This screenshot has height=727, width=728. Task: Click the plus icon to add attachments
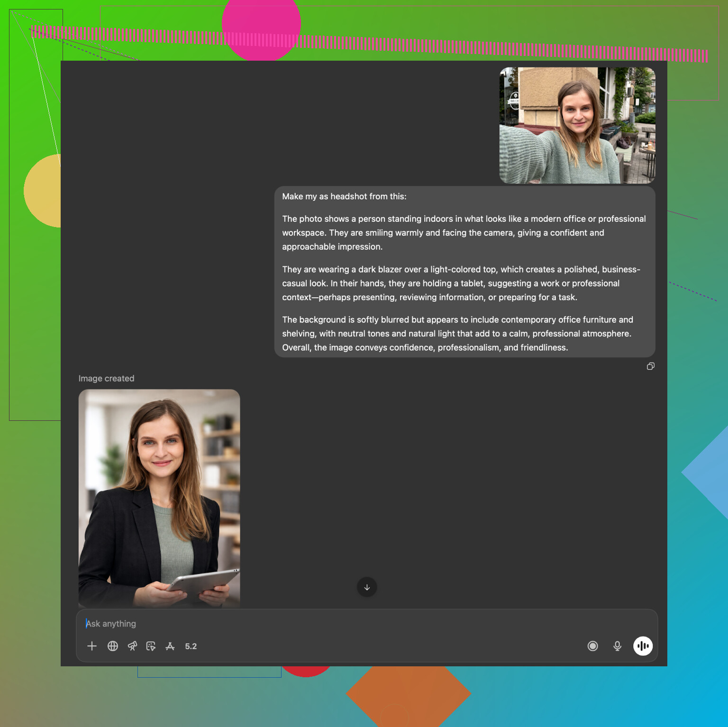pos(92,646)
